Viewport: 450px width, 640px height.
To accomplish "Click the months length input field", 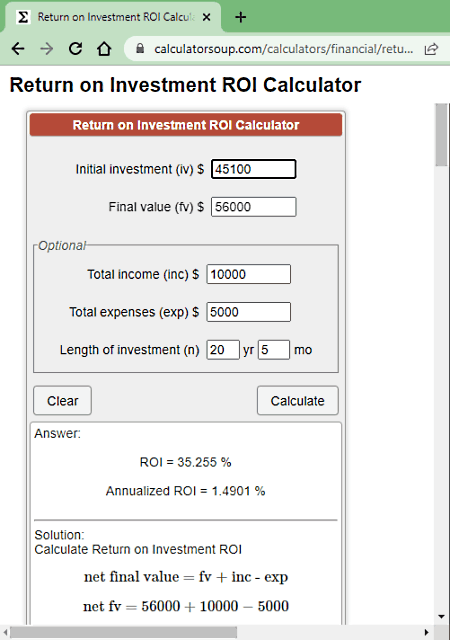I will 274,350.
